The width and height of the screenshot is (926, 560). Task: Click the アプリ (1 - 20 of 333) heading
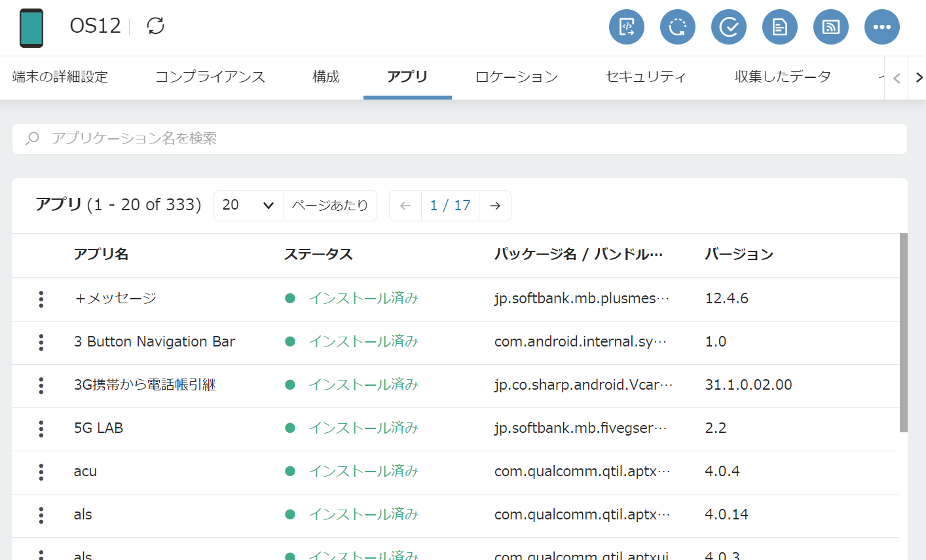119,205
